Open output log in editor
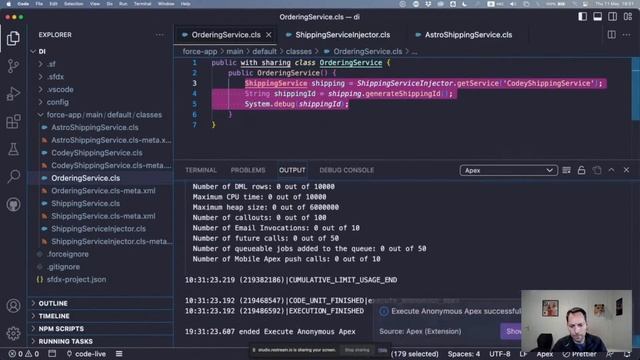Viewport: 640px width, 360px height. pyautogui.click(x=597, y=170)
